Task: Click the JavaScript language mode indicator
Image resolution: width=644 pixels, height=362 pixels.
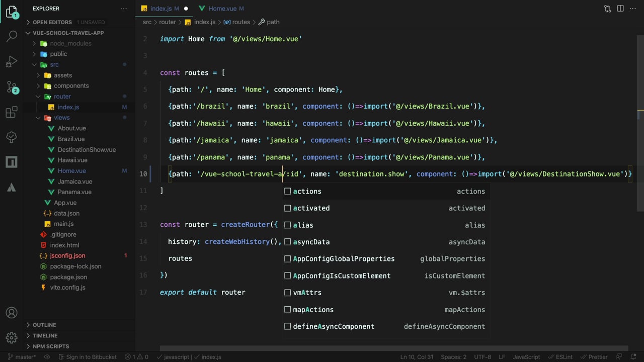Action: pos(526,357)
